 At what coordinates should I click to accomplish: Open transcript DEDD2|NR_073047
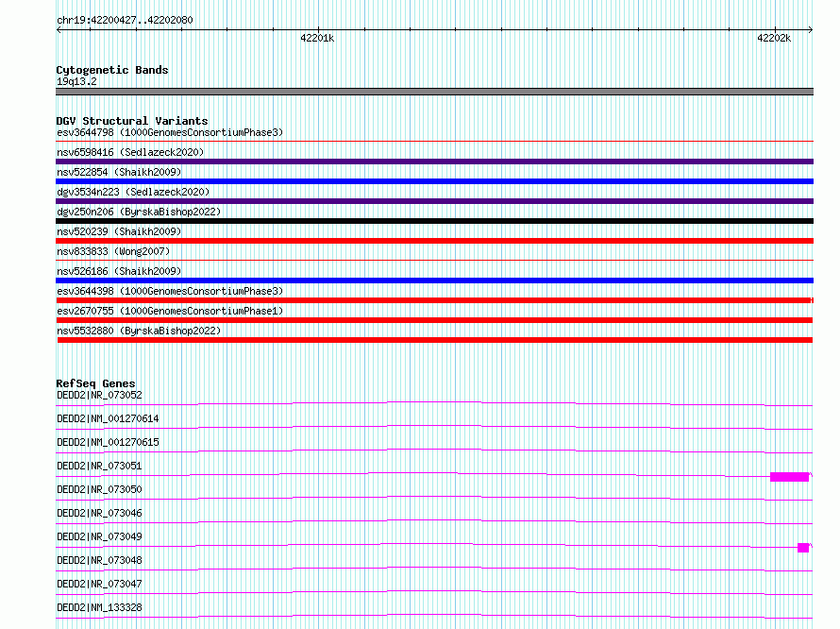click(99, 584)
